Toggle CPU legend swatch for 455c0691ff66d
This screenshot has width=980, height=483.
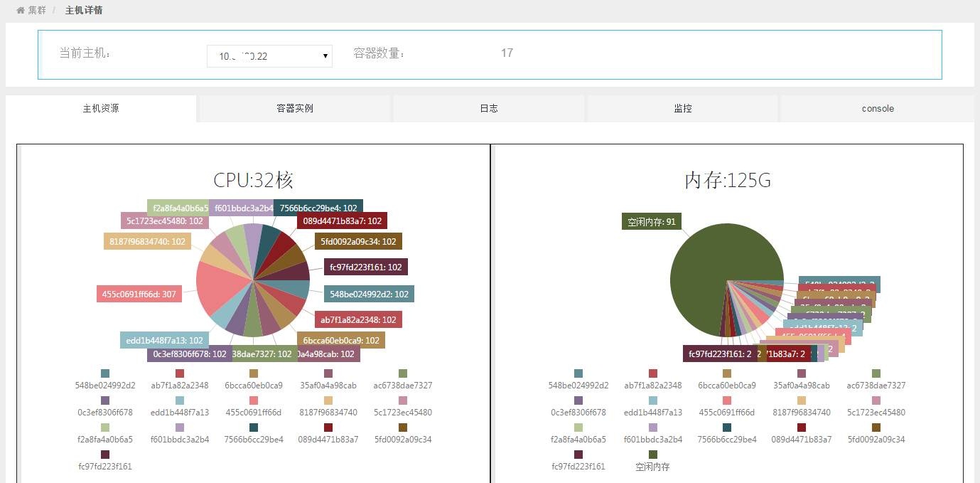(254, 400)
